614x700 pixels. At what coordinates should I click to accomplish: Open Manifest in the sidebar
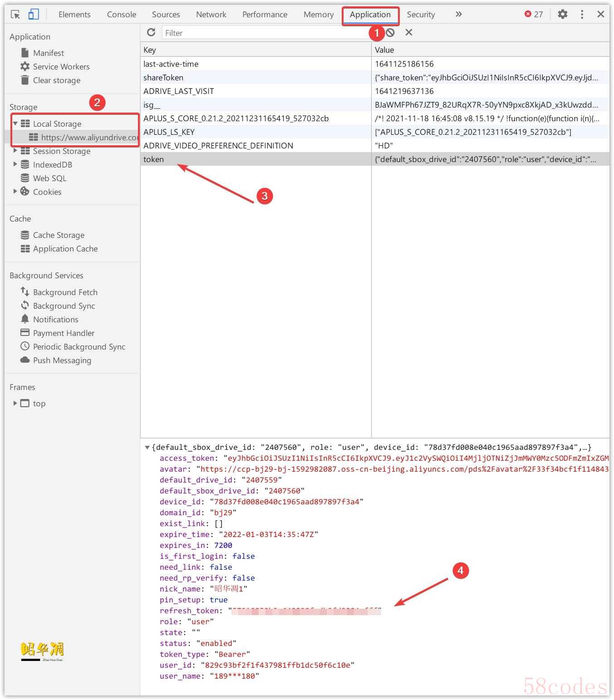48,53
